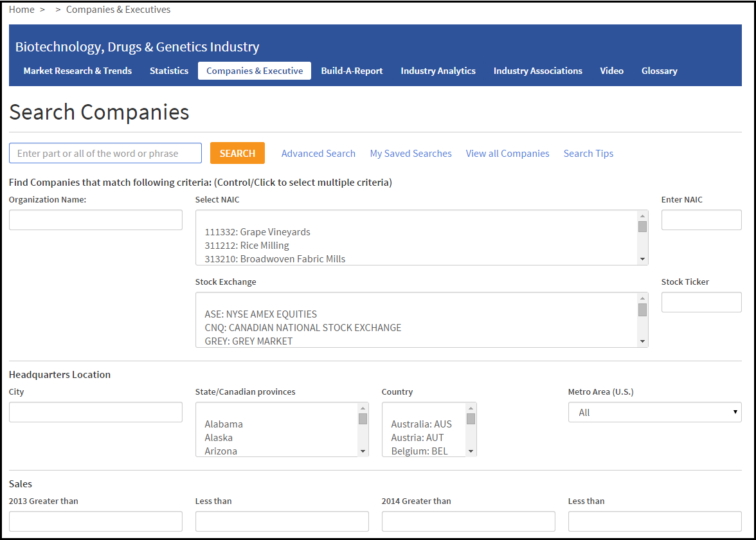Image resolution: width=756 pixels, height=540 pixels.
Task: Select ASE: NYSE AMEX EQUITIES exchange
Action: click(261, 314)
